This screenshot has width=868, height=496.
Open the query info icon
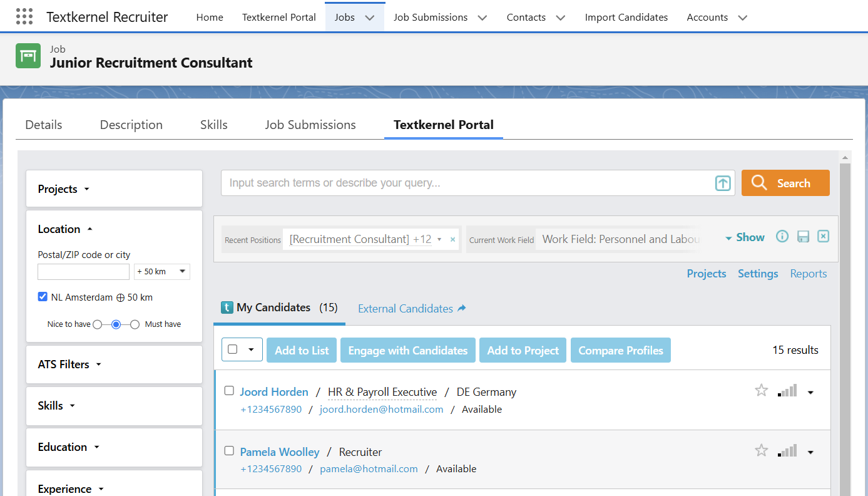782,236
